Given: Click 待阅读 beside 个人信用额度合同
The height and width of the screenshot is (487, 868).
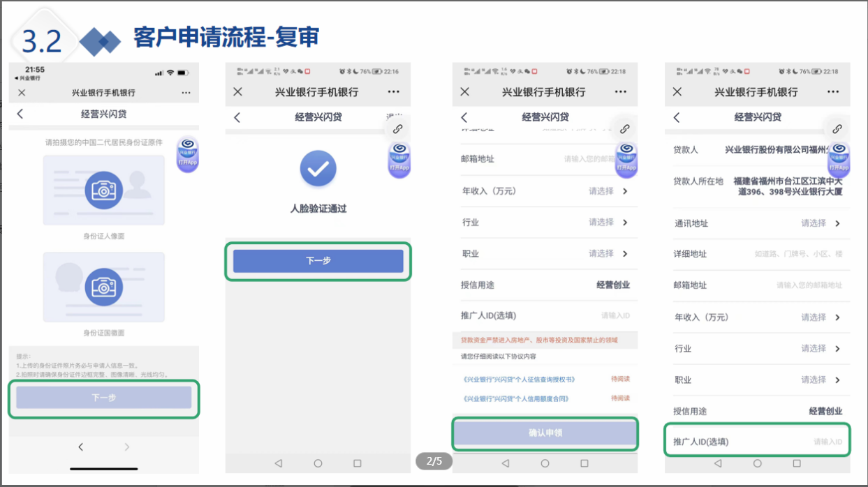Looking at the screenshot, I should pos(620,399).
